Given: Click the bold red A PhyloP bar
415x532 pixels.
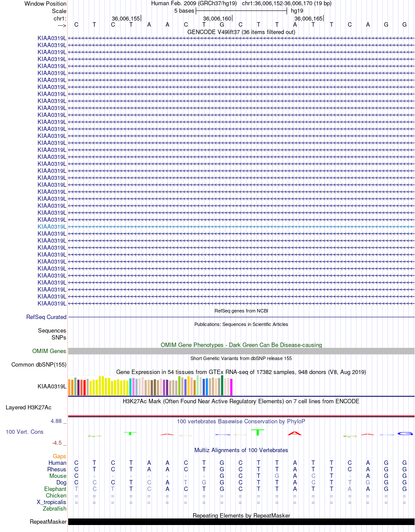Looking at the screenshot, I should click(x=295, y=433).
